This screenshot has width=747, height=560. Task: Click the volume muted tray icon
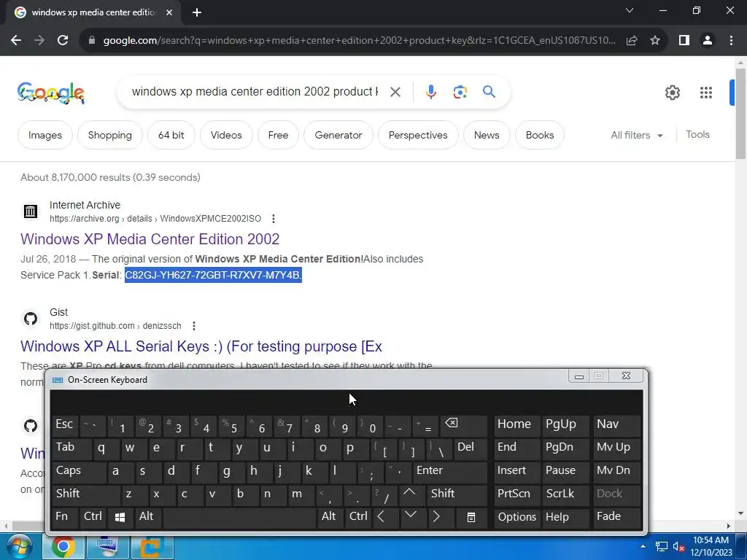679,547
